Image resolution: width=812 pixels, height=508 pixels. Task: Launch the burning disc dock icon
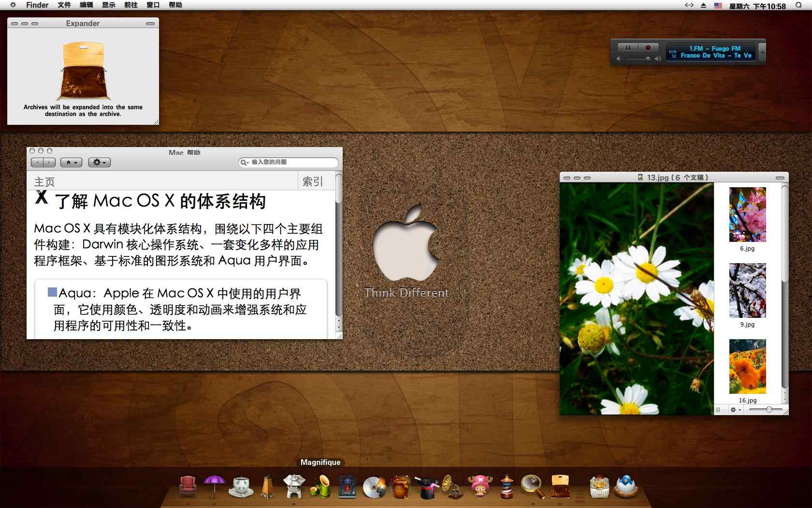pyautogui.click(x=375, y=487)
